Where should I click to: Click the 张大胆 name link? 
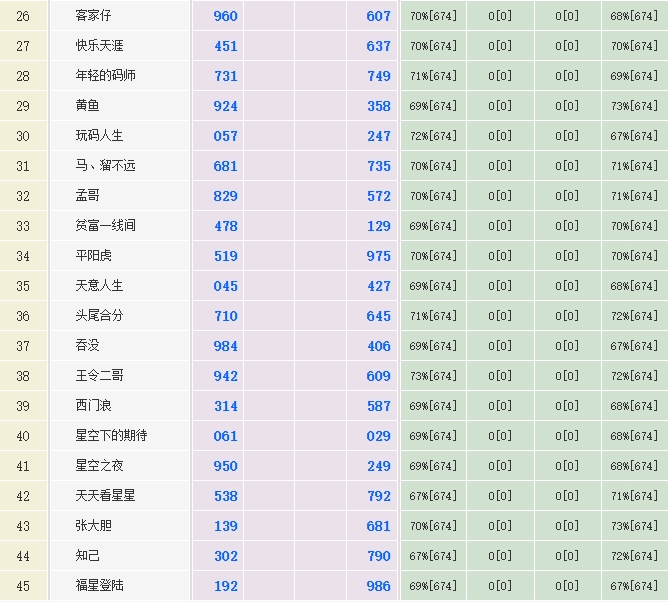[94, 526]
